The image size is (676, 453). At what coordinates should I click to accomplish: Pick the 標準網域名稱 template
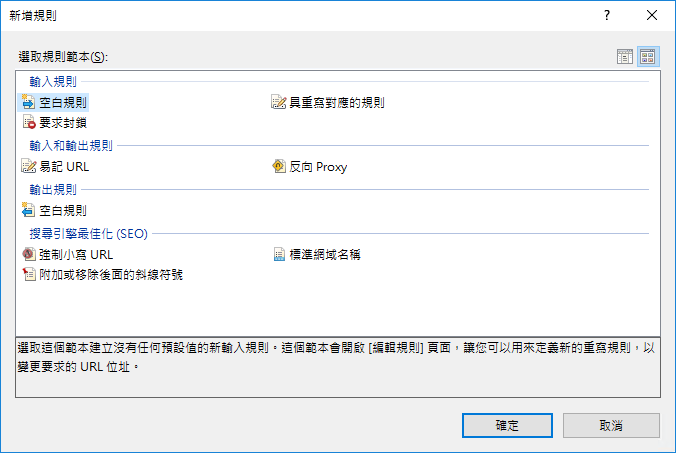[x=324, y=254]
